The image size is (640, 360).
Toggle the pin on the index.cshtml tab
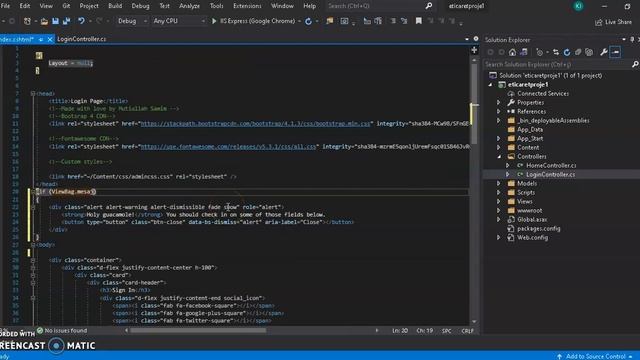(x=41, y=39)
